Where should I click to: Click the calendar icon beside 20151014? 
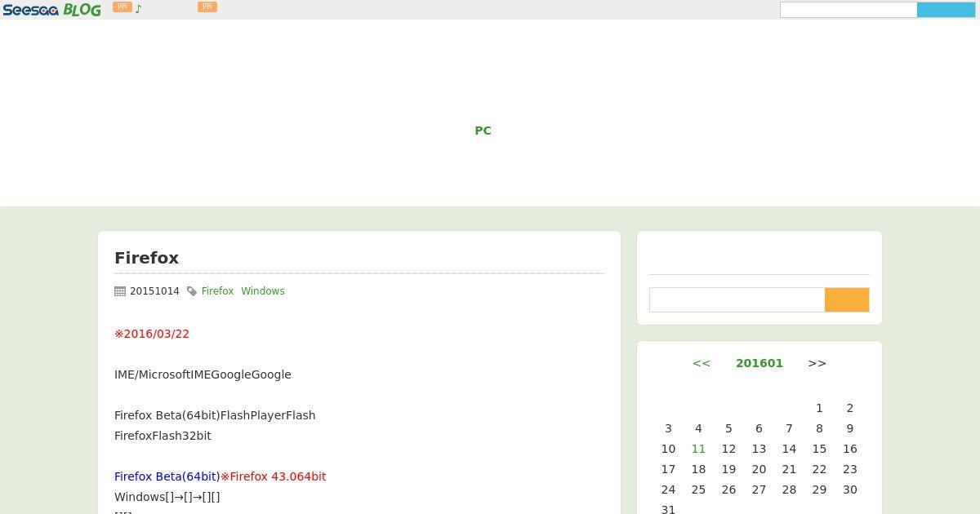120,291
